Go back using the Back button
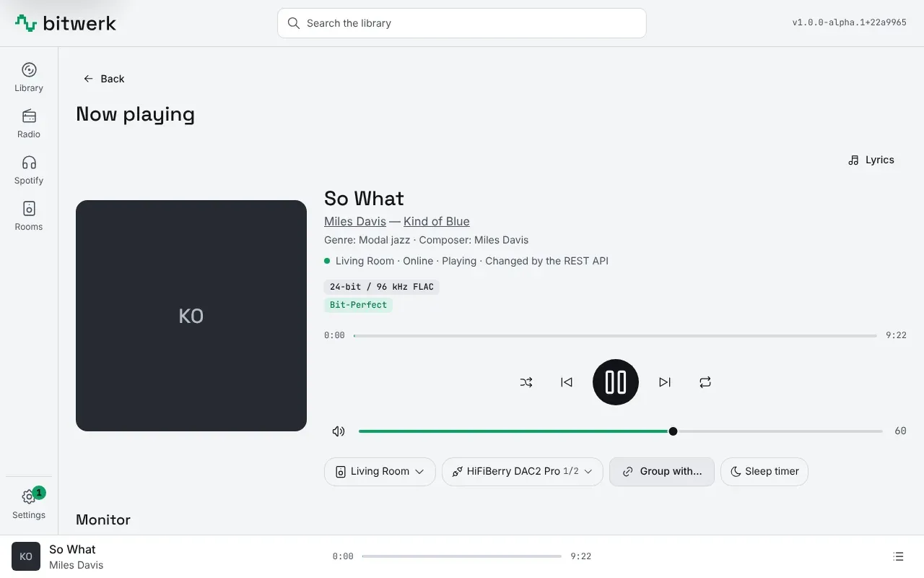Viewport: 924px width, 578px height. click(x=104, y=79)
